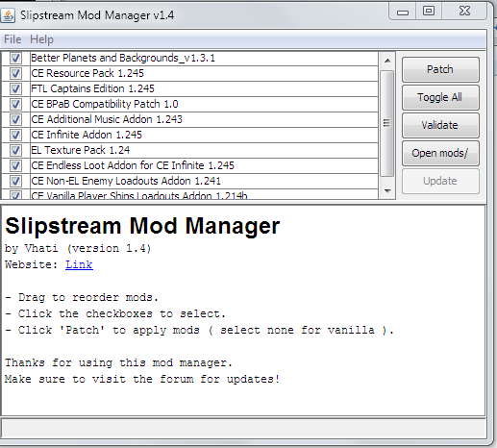Uncheck CE BPaB Compatibility Patch checkbox
Viewport: 497px width, 448px height.
[x=15, y=104]
